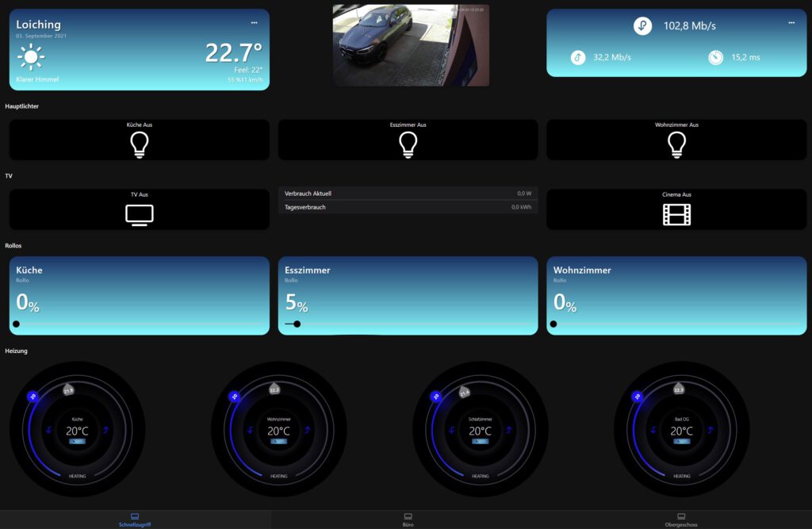Click the Küche Rollo position slider
The image size is (812, 529).
(x=140, y=324)
